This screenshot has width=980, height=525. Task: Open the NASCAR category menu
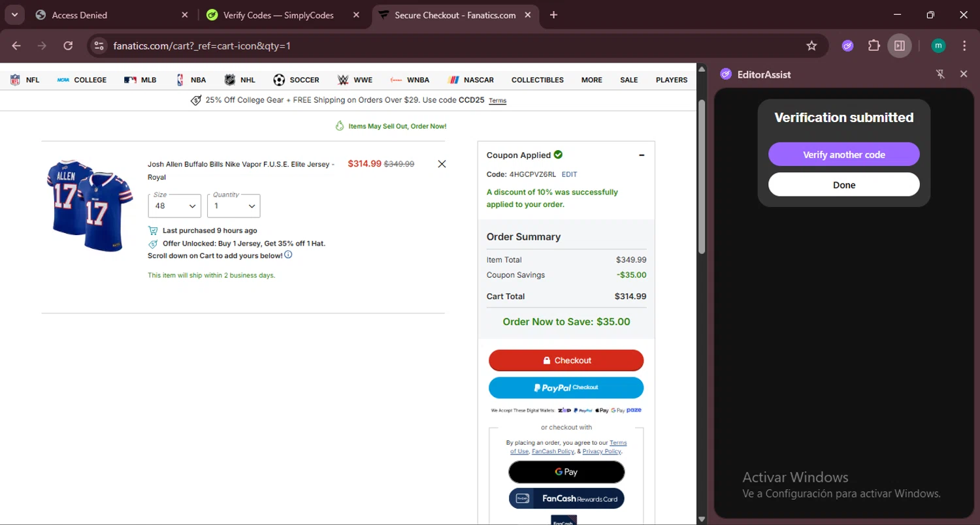(471, 80)
